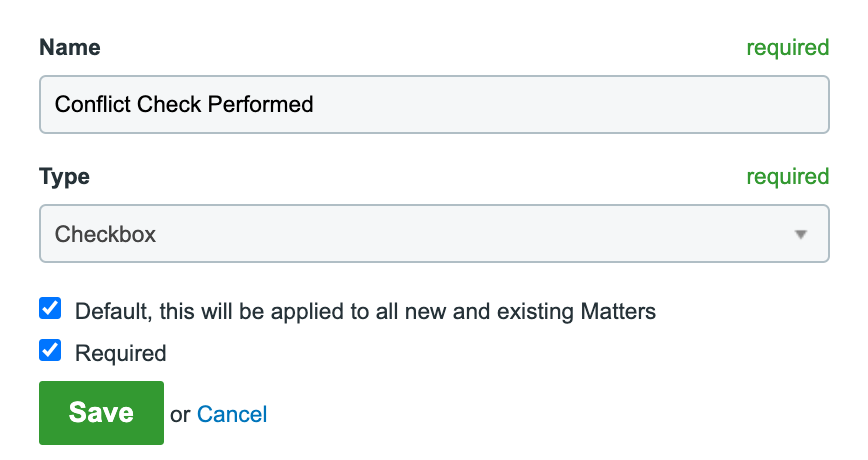
Task: Click the Type dropdown arrow icon
Action: (800, 235)
